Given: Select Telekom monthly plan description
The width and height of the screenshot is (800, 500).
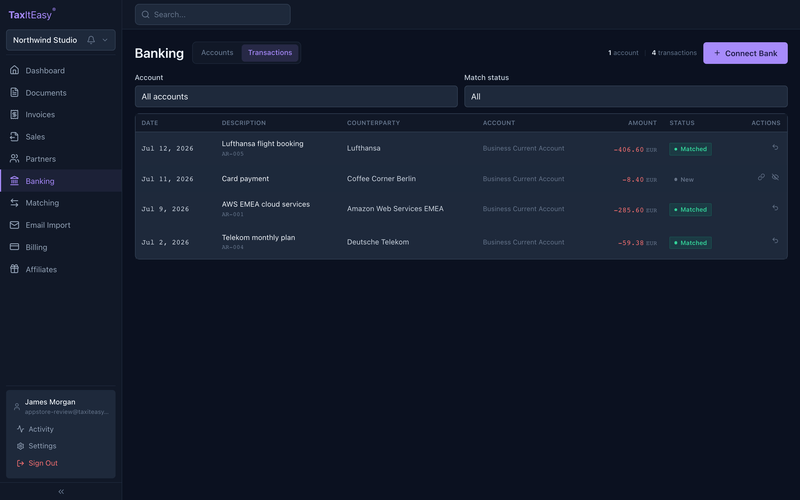Looking at the screenshot, I should coord(258,237).
